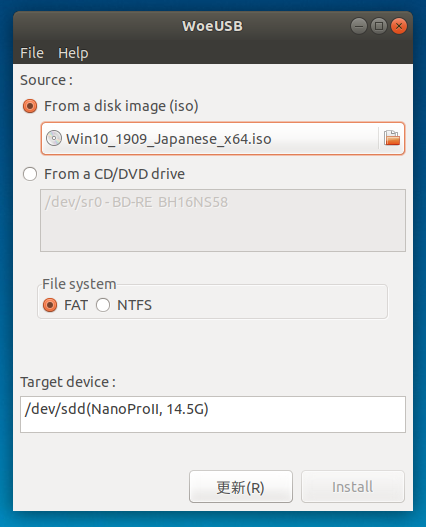Click the 'File system' group label

79,284
